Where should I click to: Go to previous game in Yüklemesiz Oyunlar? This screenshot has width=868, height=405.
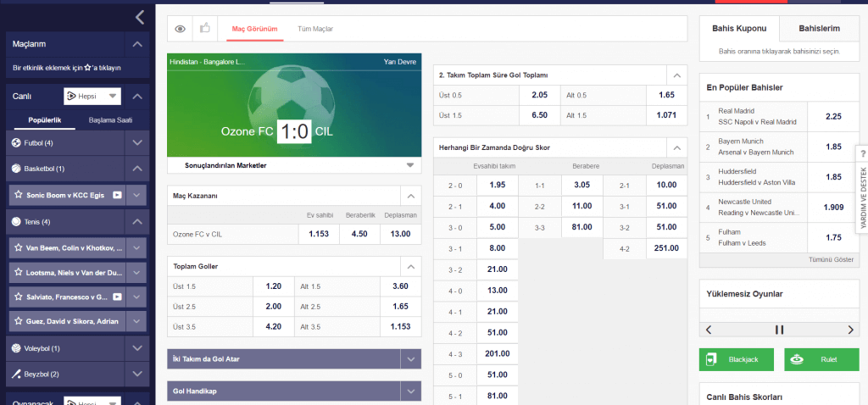tap(709, 330)
